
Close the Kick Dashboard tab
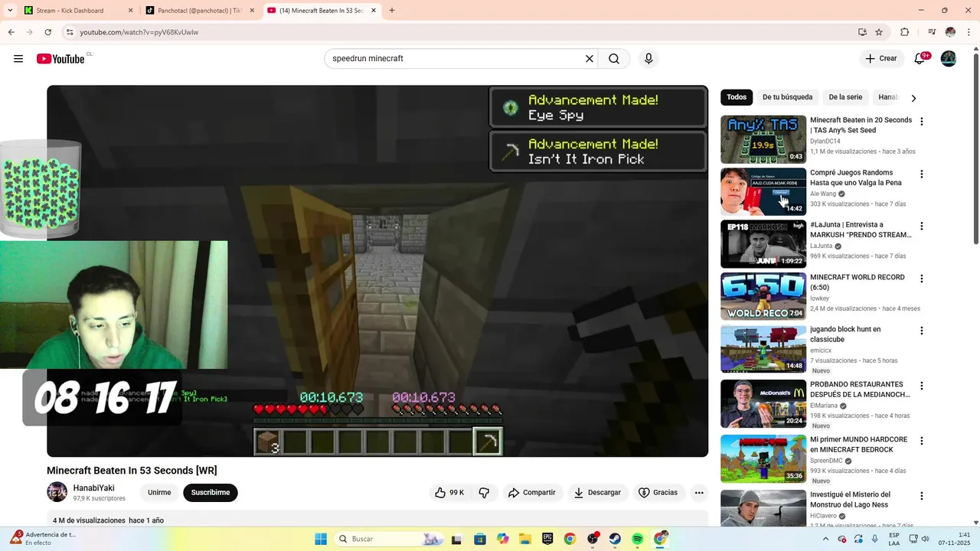coord(130,11)
